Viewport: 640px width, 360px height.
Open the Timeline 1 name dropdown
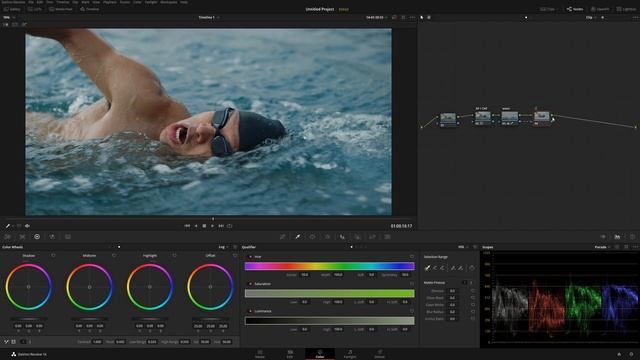(209, 18)
